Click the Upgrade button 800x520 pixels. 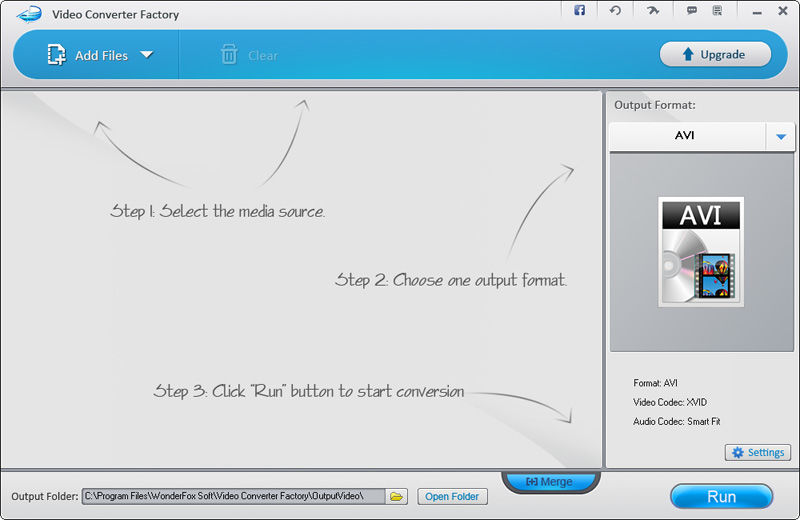tap(715, 54)
